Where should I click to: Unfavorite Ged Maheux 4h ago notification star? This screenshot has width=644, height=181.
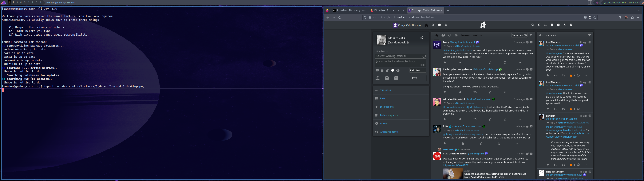coord(571,76)
